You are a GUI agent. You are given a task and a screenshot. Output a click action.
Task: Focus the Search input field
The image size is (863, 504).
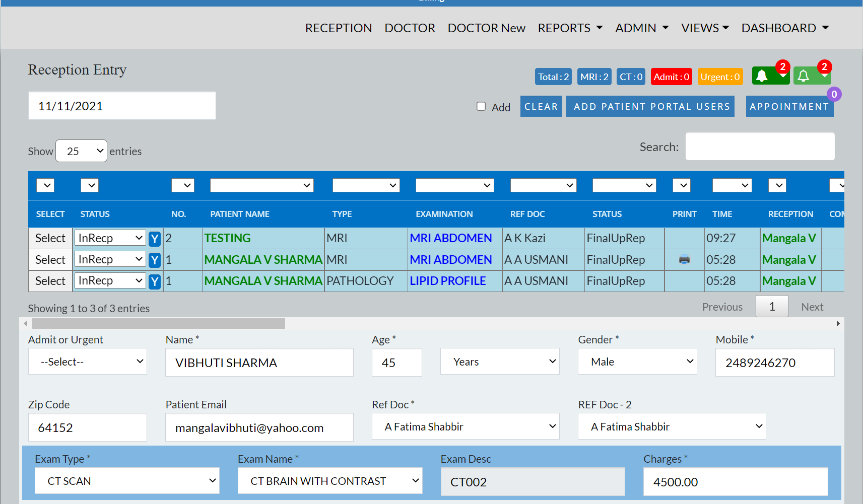[760, 147]
